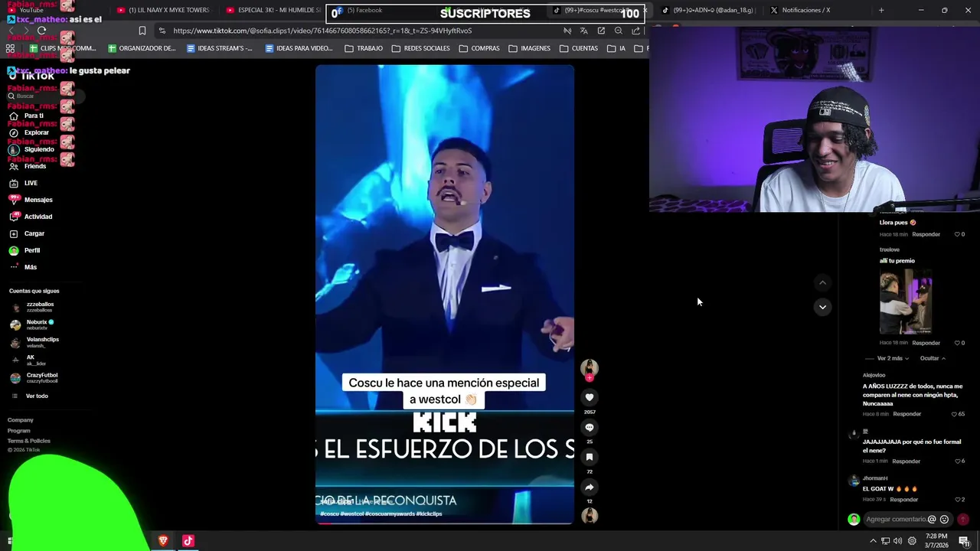Expand the Program footer section
The height and width of the screenshot is (551, 980).
(x=19, y=431)
